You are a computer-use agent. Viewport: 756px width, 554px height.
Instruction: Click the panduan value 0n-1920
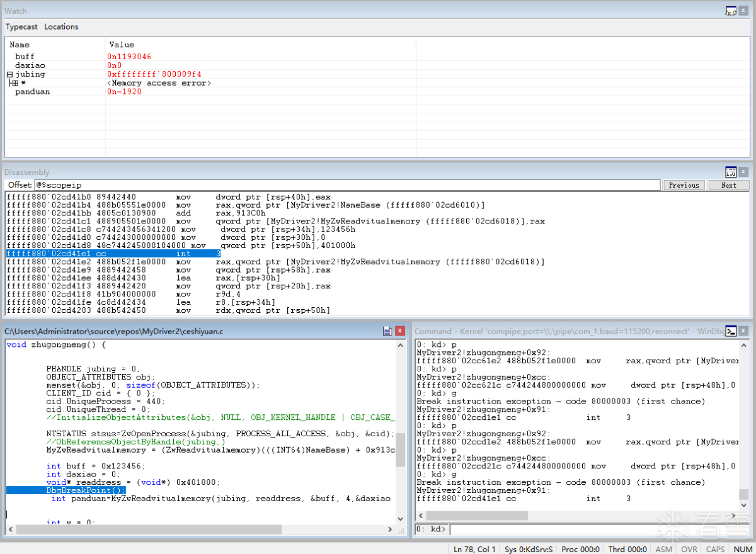(124, 92)
